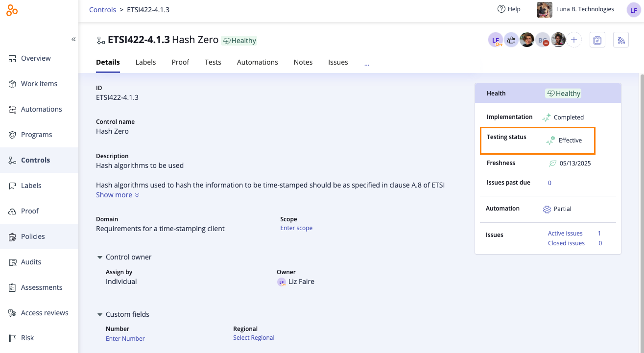Collapse the sidebar with the double-chevron icon
The image size is (644, 353).
coord(73,39)
